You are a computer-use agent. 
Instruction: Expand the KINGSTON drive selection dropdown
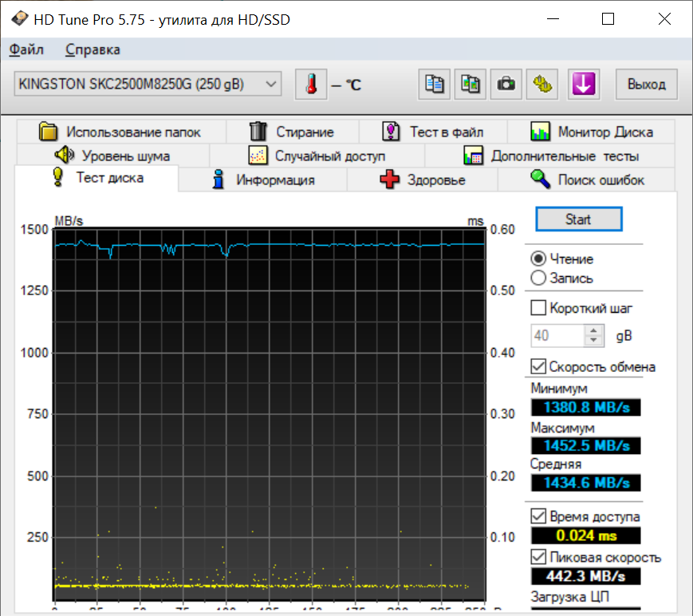coord(148,84)
